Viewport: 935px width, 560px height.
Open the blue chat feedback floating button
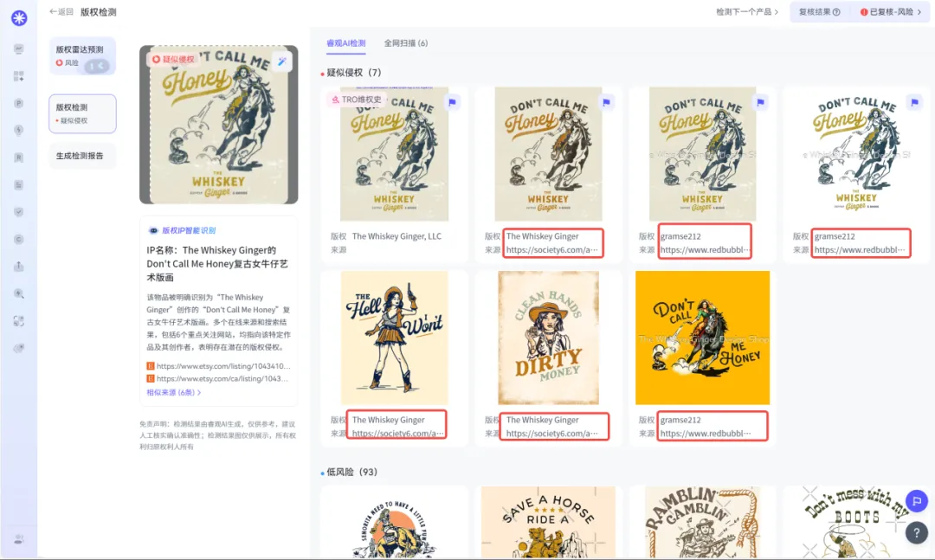917,501
